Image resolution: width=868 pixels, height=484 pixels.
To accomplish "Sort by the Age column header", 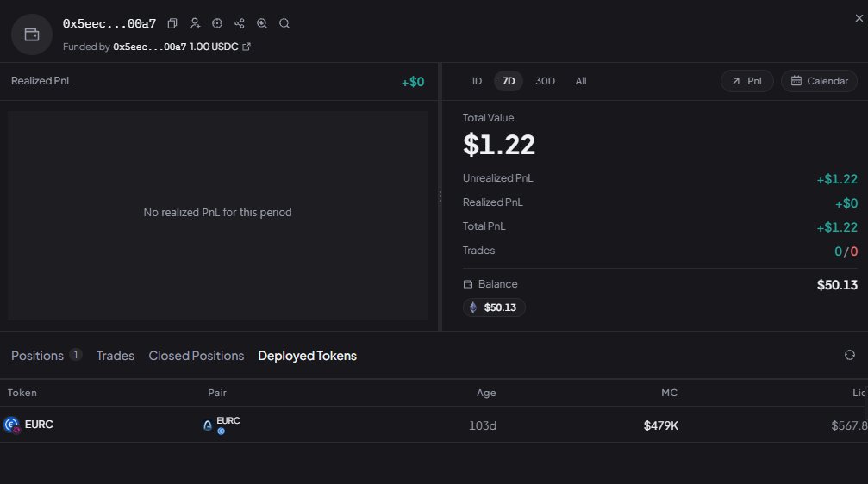I will [x=486, y=393].
